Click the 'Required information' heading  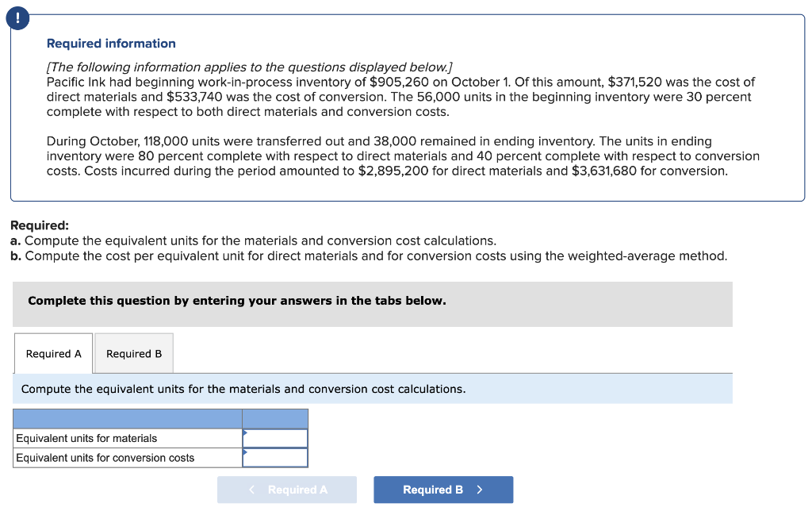click(x=111, y=44)
